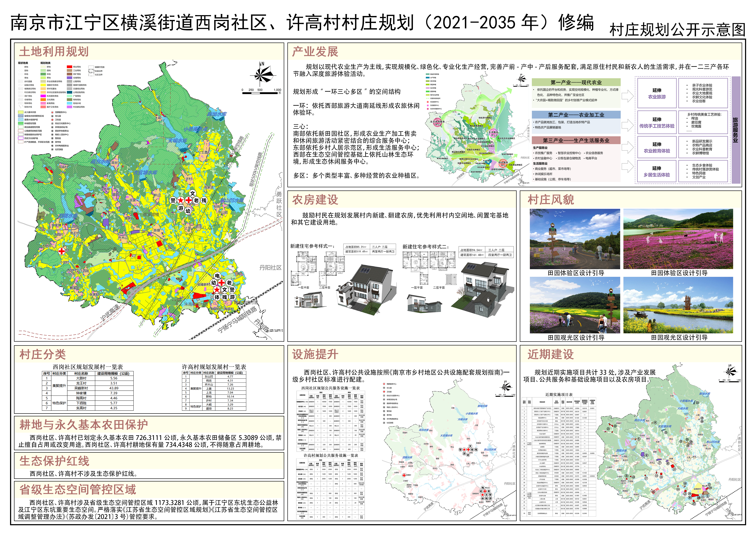756x535 pixels.
Task: Click the red 商业用地 legend swatch
Action: pos(69,67)
